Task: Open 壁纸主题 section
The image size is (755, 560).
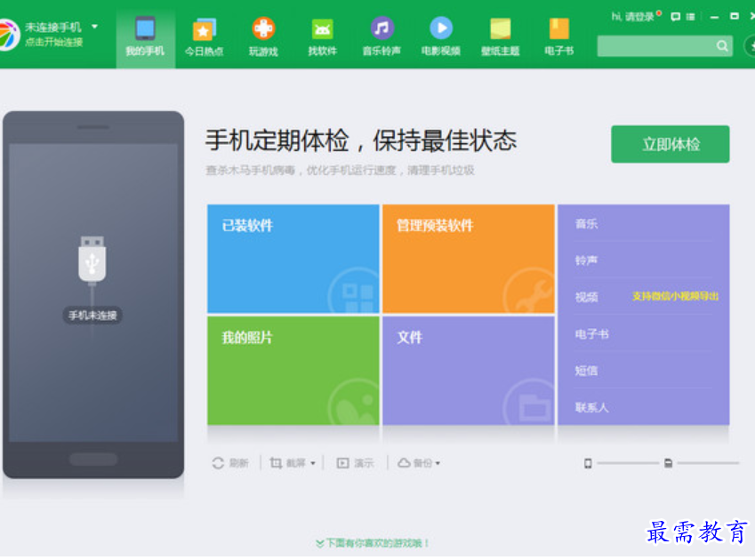Action: pos(500,37)
